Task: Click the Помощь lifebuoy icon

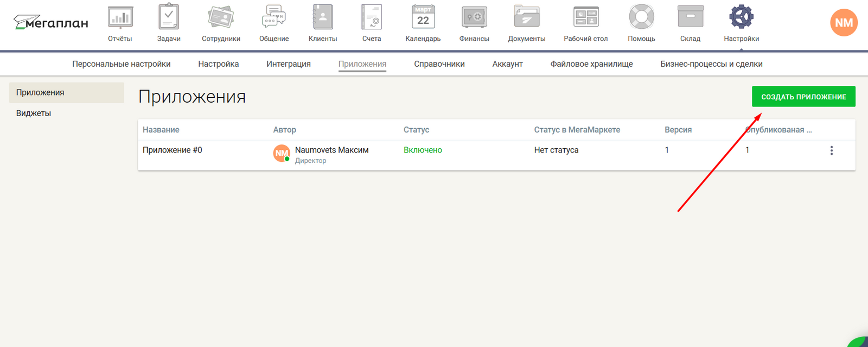Action: (x=641, y=18)
